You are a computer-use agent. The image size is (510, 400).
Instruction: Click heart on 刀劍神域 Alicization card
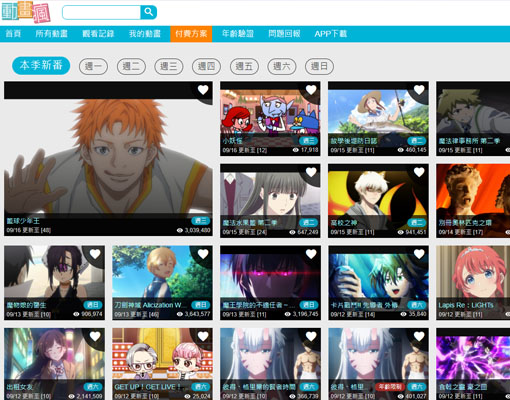pos(203,254)
